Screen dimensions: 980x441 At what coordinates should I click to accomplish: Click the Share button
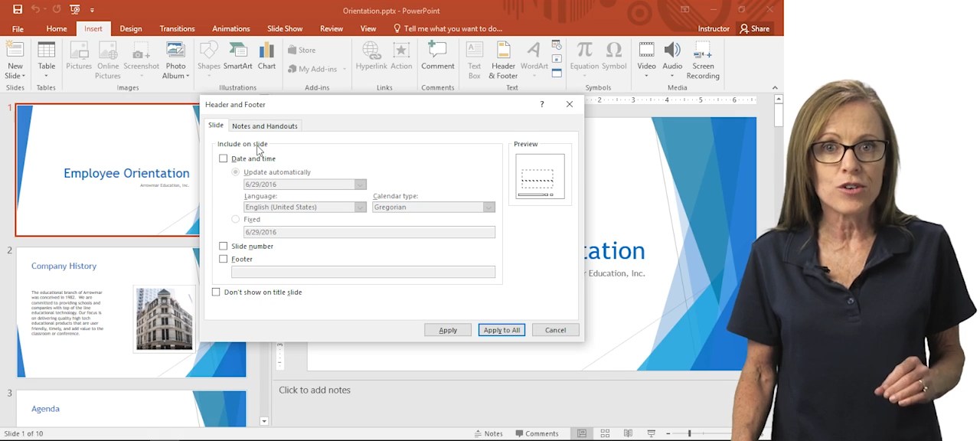754,28
